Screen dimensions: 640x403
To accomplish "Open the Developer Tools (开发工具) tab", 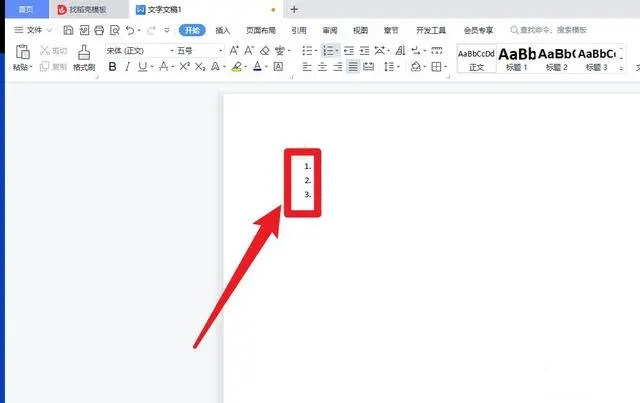I will tap(431, 30).
